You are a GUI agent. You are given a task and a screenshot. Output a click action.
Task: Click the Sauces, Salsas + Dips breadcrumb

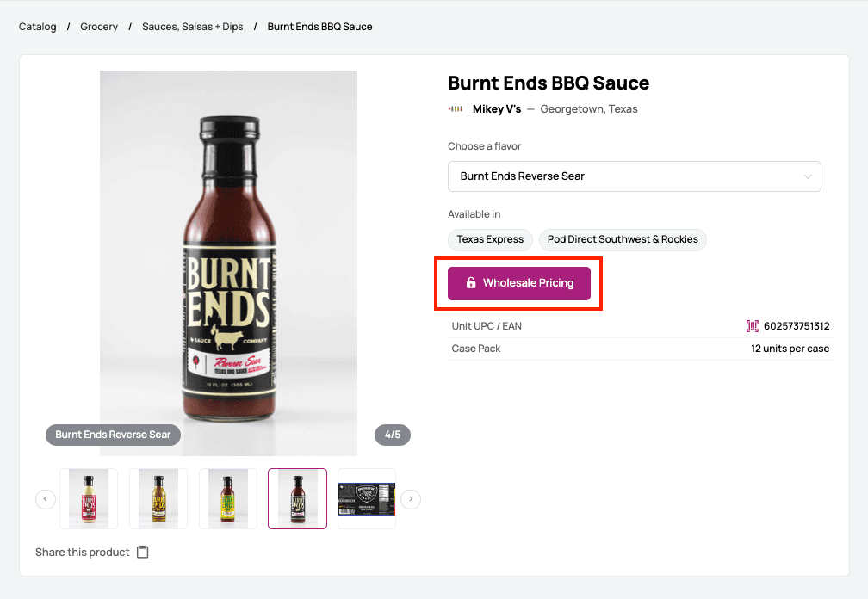[191, 27]
